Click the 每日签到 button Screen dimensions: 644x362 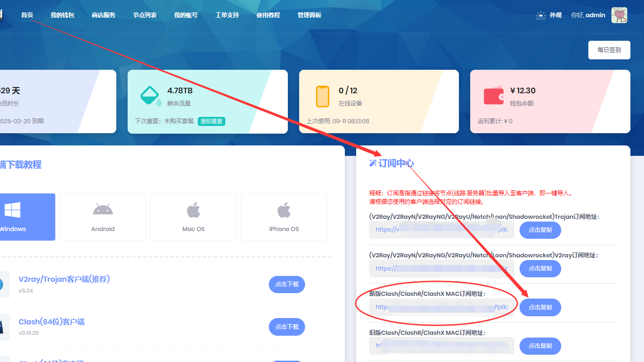(609, 50)
